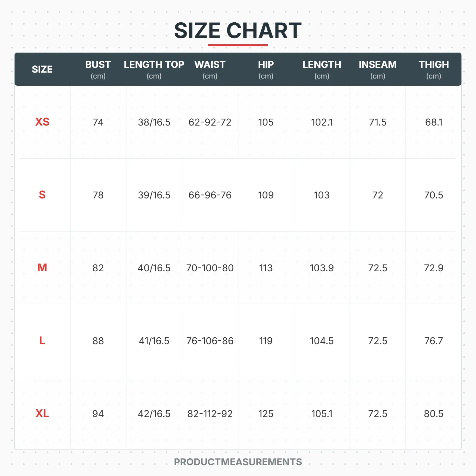The width and height of the screenshot is (476, 476).
Task: Click the XS size row label
Action: pyautogui.click(x=42, y=122)
